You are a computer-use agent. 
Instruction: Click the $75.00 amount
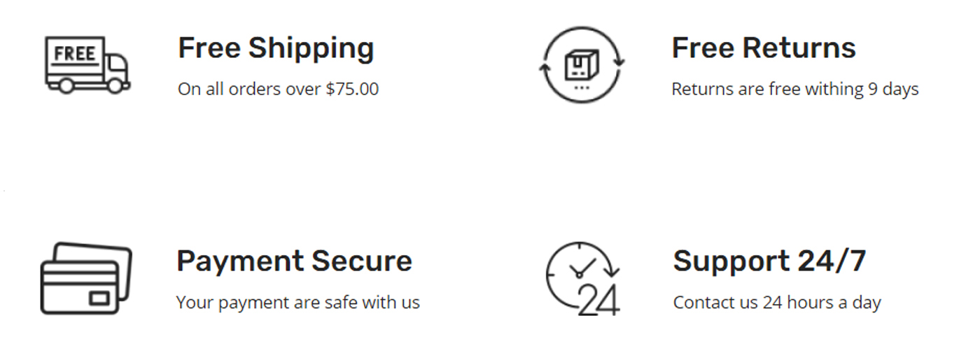[352, 89]
